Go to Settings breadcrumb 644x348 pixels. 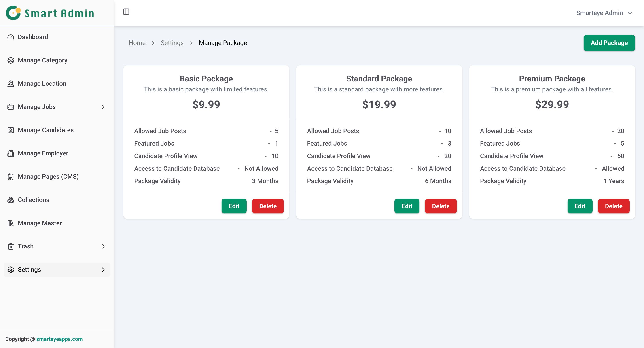[172, 43]
